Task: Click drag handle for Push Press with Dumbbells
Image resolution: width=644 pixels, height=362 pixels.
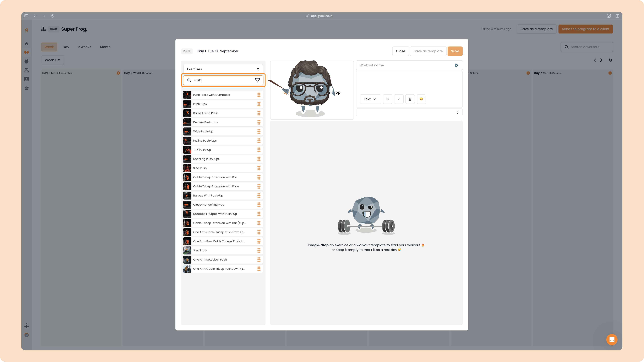Action: coord(259,95)
